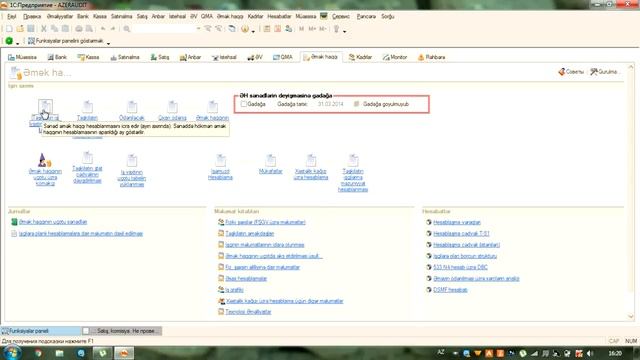Click the magnifier search toolbar icon
Image resolution: width=640 pixels, height=360 pixels.
[x=127, y=29]
